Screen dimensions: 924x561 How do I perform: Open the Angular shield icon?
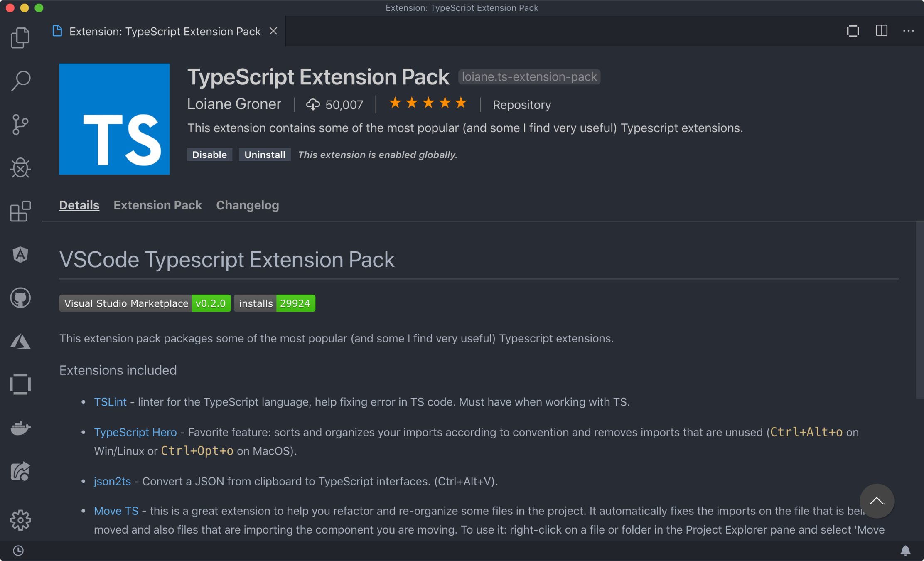coord(20,255)
